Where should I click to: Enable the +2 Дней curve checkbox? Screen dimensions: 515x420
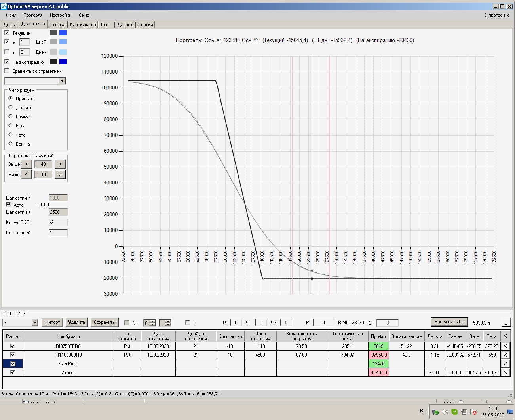pos(7,52)
